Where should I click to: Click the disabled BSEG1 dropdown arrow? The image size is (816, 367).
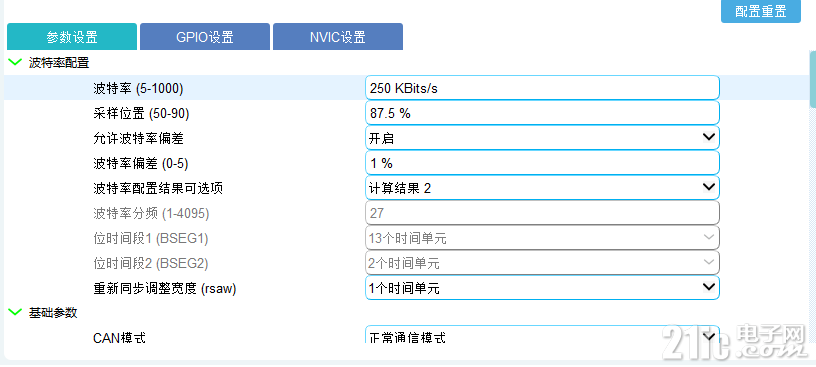tap(709, 238)
